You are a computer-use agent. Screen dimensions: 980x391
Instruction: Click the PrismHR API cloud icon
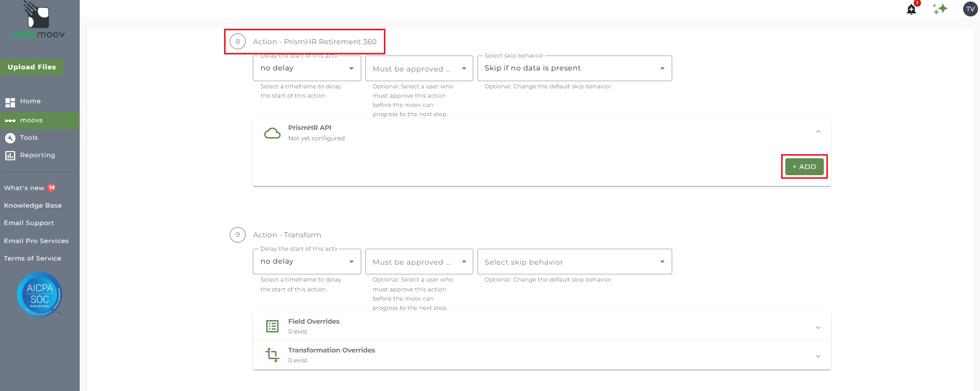[x=272, y=134]
